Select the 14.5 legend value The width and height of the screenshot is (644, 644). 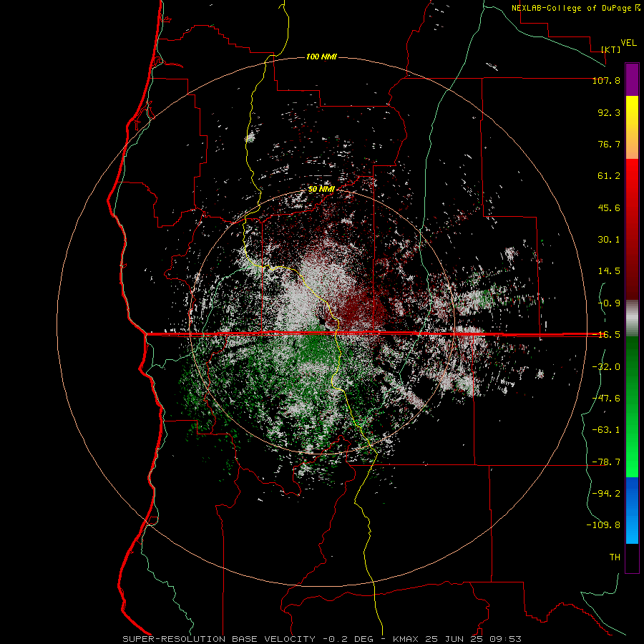coord(609,271)
